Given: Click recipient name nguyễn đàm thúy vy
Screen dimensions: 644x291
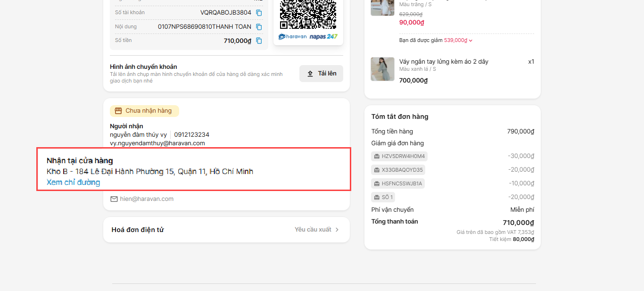Looking at the screenshot, I should click(139, 135).
